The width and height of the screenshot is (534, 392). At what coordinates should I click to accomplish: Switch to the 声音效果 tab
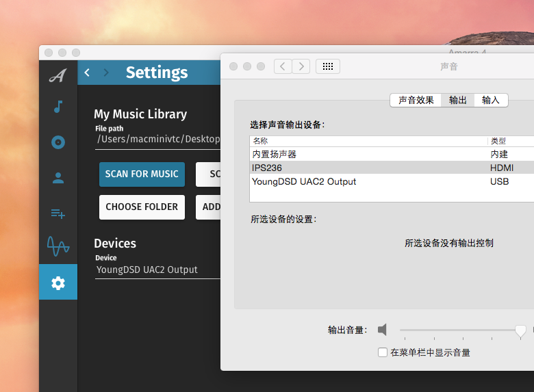(x=416, y=100)
